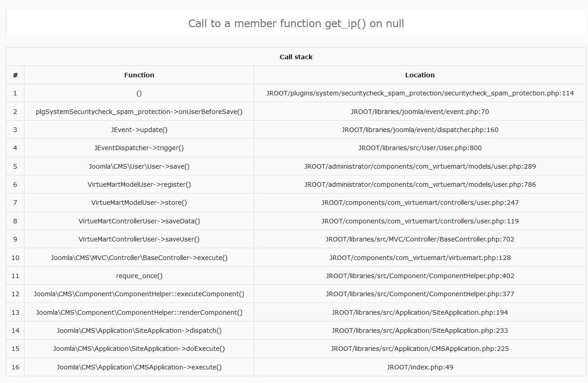Click the VirtueMartModelUser->store() function cell
Viewport: 588px width, 383px height.
(x=139, y=203)
